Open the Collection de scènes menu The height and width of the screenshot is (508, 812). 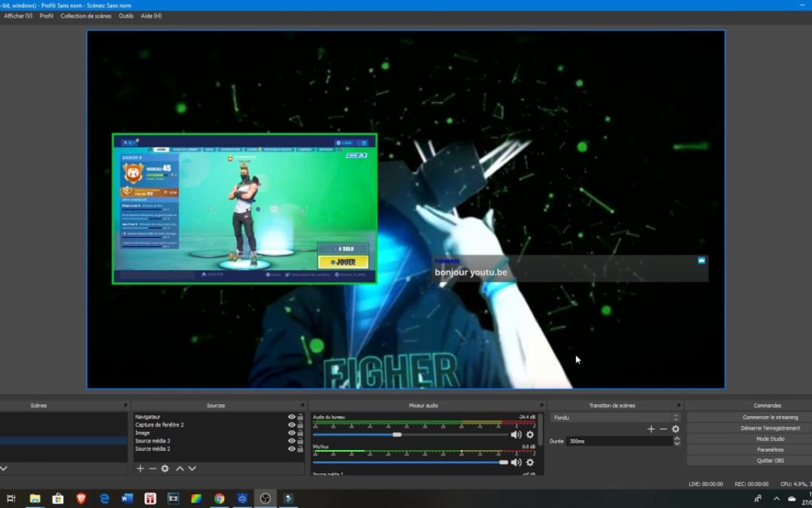(x=85, y=16)
